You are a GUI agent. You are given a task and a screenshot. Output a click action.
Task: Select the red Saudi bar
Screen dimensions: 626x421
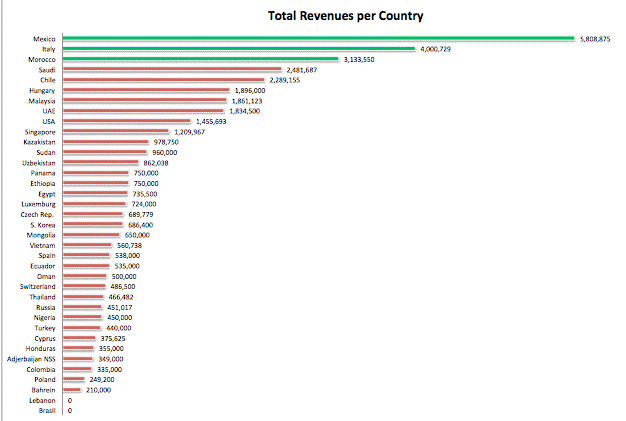[172, 69]
